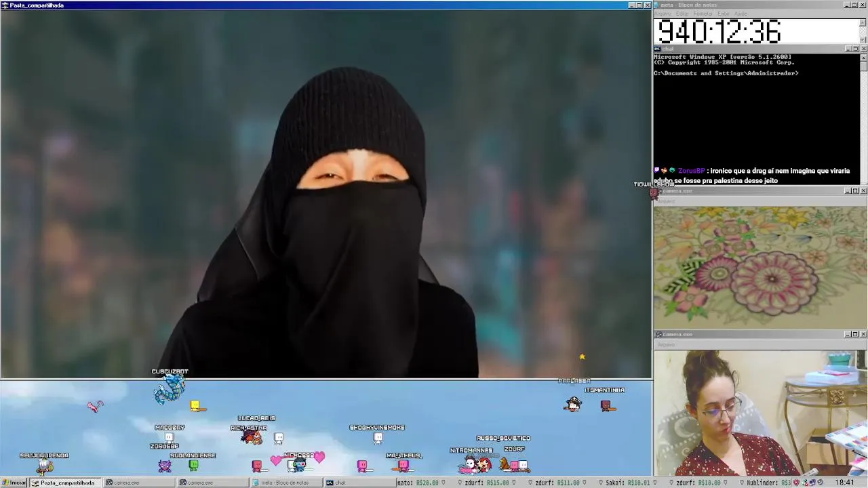Click the notepad scrollbar up arrow
Image resolution: width=868 pixels, height=488 pixels.
click(863, 21)
